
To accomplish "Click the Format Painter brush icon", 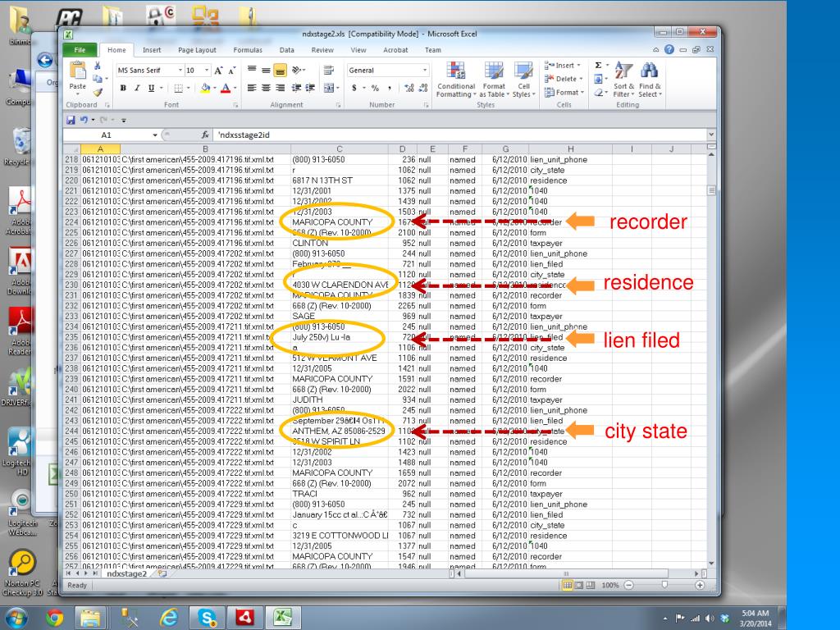I will 97,92.
